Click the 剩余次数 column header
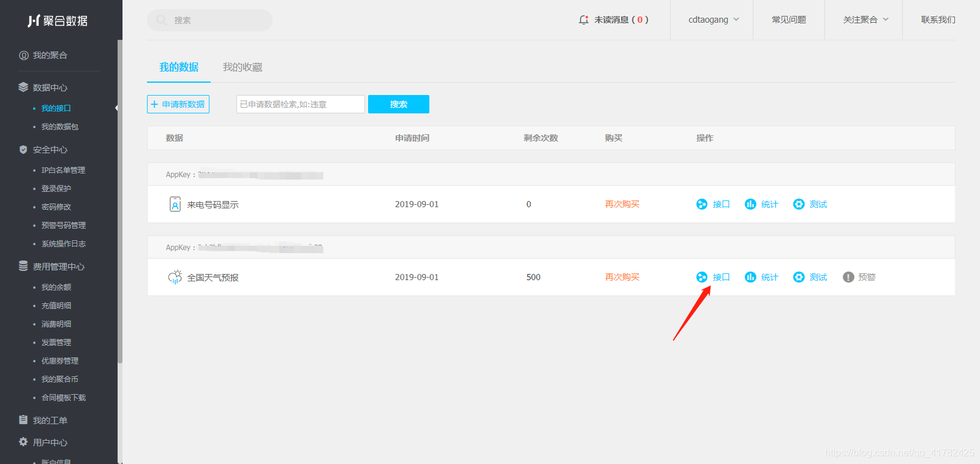 tap(541, 138)
